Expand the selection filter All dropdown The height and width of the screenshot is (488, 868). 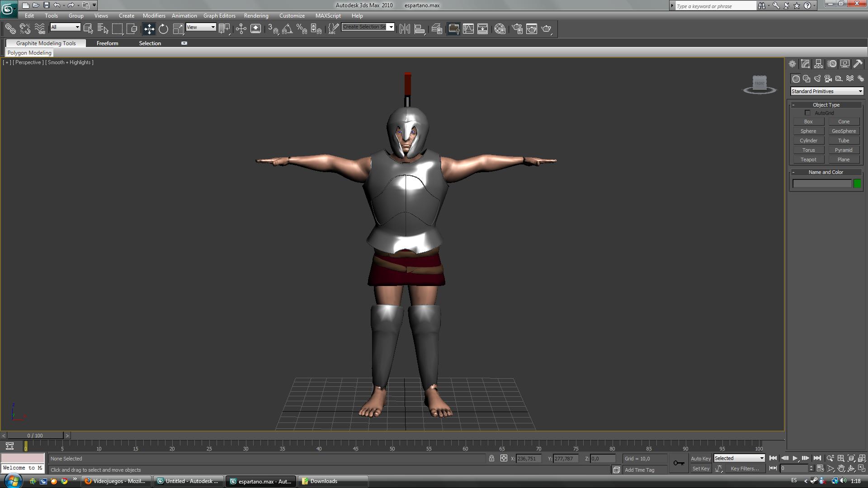[x=65, y=27]
